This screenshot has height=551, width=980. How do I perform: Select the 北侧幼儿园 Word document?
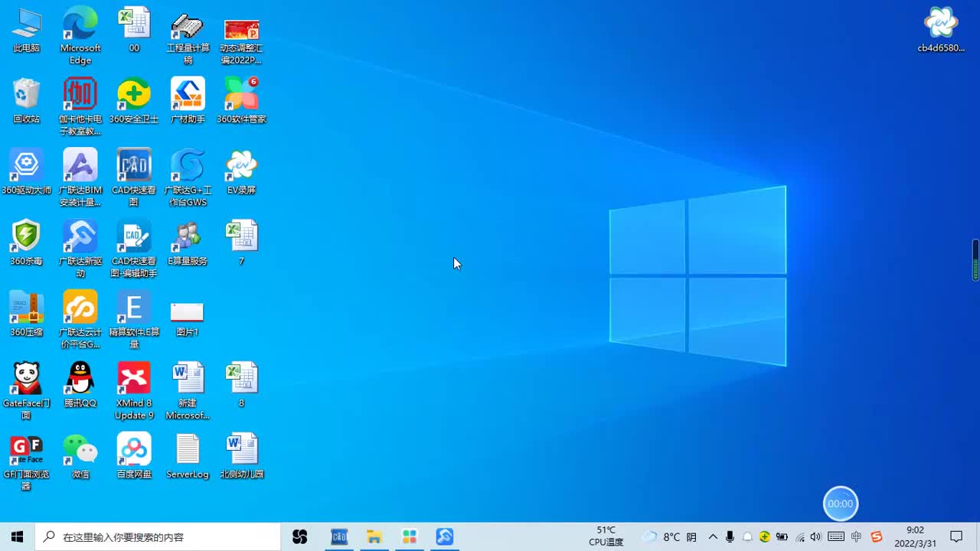241,457
